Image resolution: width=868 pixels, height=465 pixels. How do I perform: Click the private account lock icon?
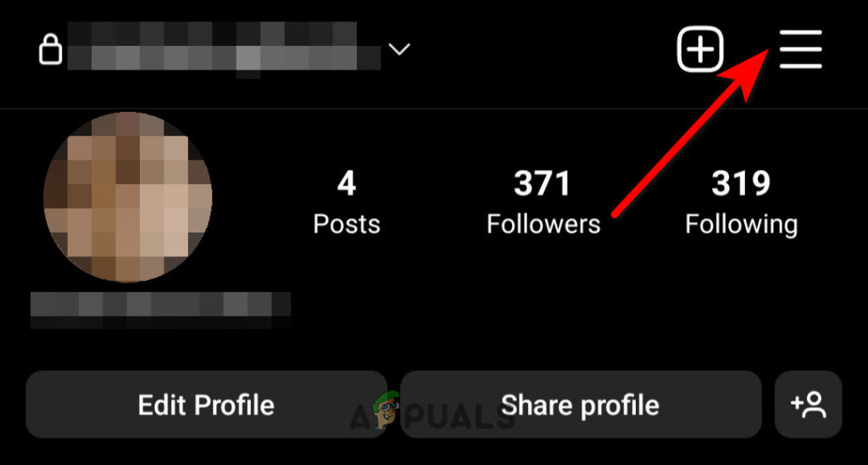click(50, 50)
